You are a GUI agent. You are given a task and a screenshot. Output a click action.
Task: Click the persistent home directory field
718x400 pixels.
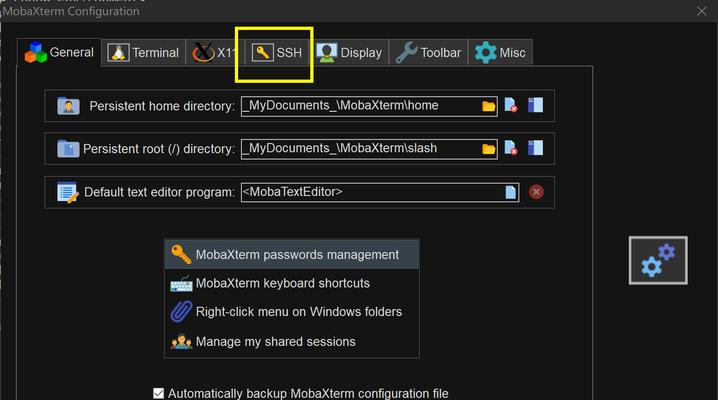click(x=369, y=106)
